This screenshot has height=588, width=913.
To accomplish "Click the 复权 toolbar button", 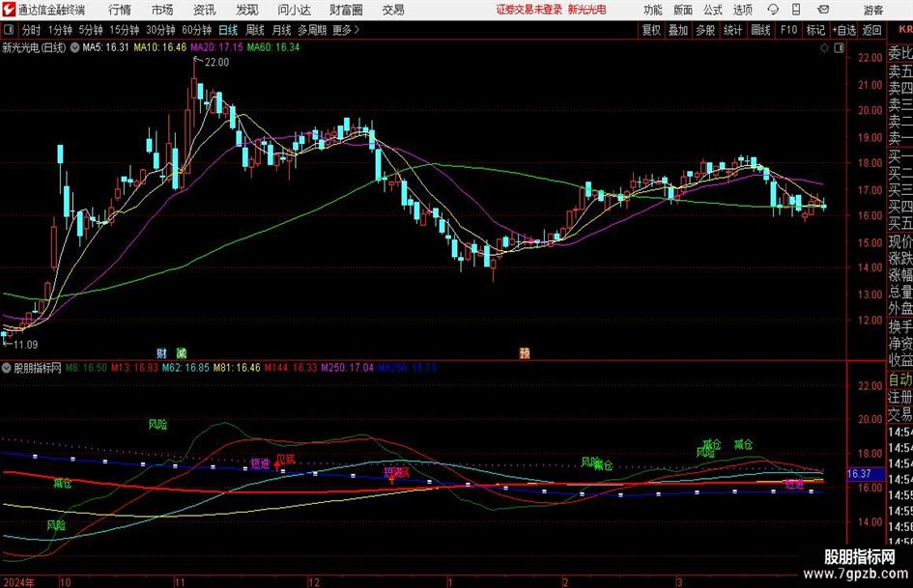I will tap(651, 30).
